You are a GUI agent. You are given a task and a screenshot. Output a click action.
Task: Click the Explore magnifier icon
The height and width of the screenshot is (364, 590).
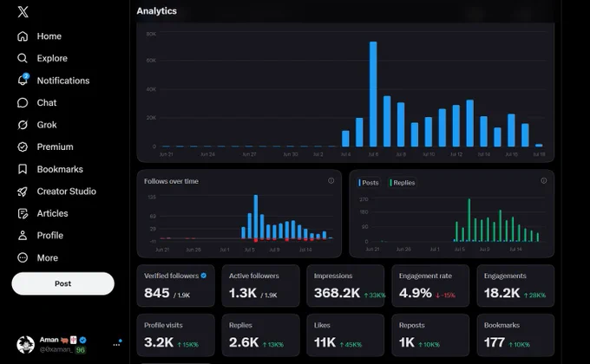click(23, 58)
